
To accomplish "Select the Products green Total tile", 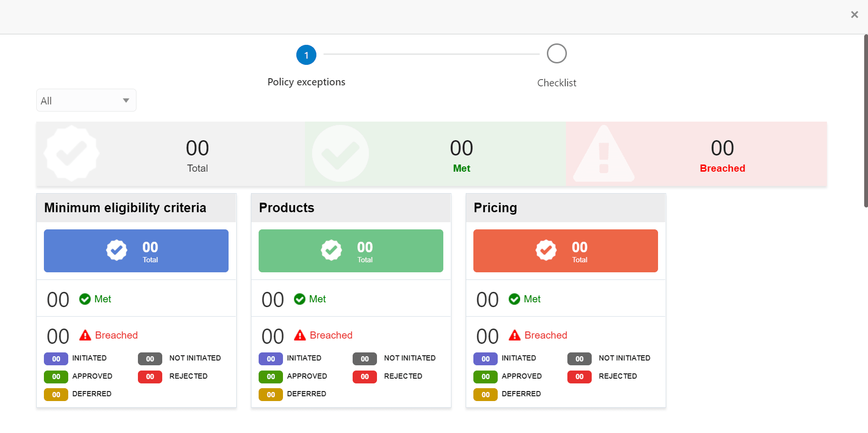I will point(351,251).
